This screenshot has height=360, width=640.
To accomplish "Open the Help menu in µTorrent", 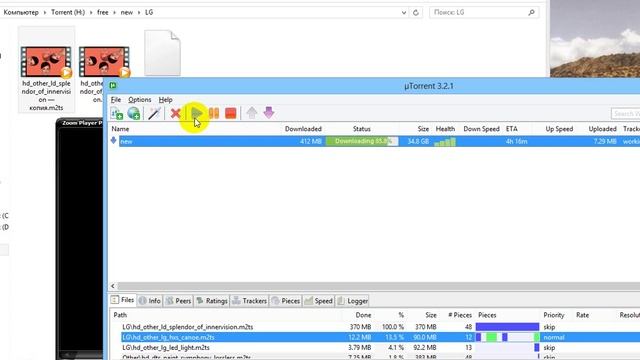I will [165, 100].
